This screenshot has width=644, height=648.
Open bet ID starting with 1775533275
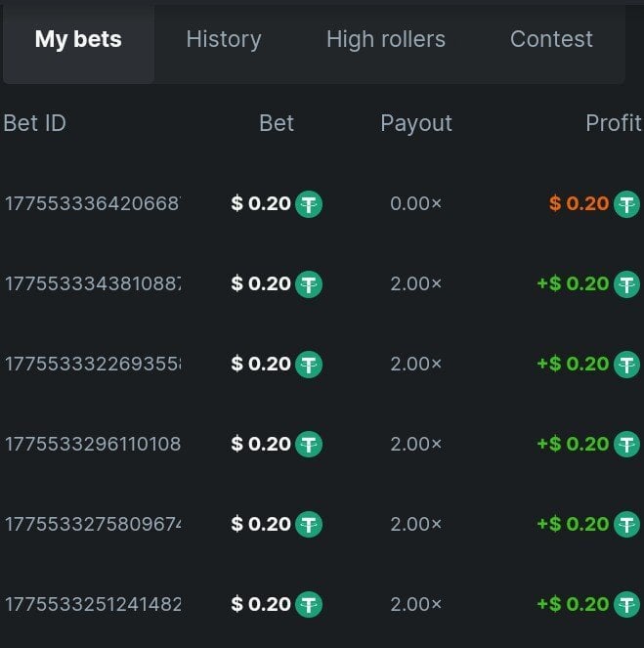tap(92, 525)
